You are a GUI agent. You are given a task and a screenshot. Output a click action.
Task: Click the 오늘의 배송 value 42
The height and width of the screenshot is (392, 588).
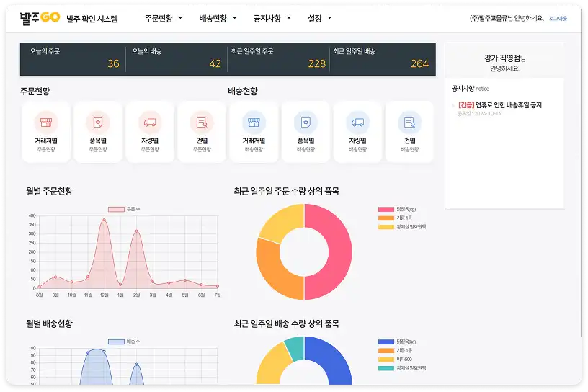pos(215,63)
